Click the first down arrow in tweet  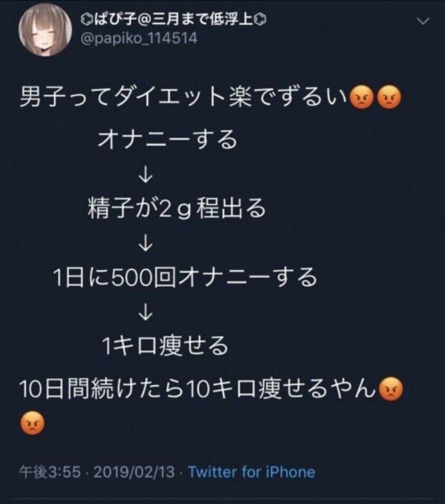tap(145, 174)
